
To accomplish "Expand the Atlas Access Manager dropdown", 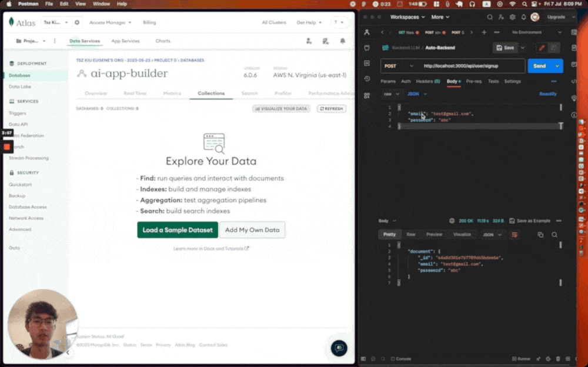I will (x=110, y=22).
